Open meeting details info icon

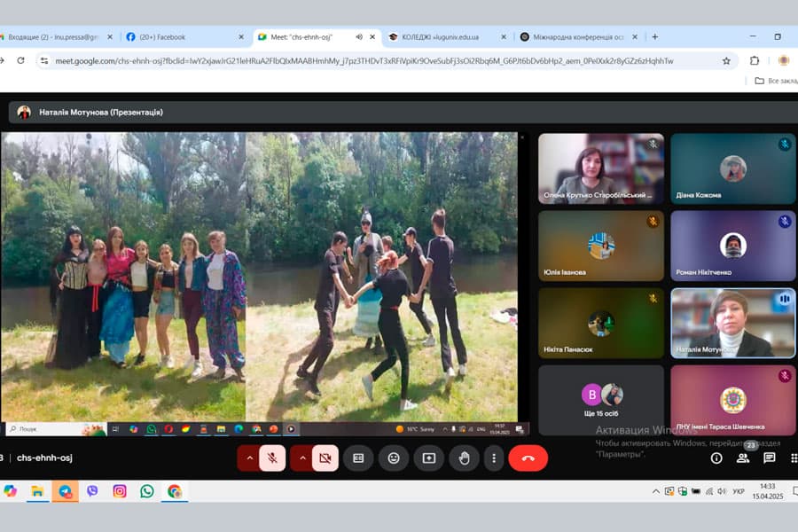[716, 458]
